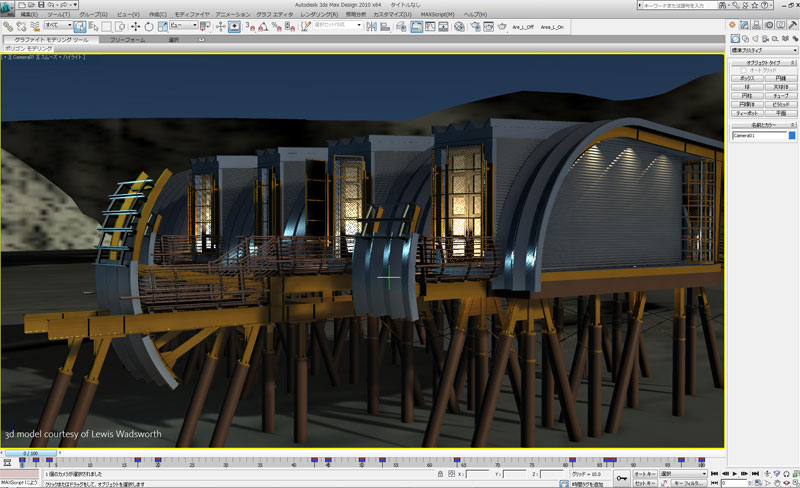Open the Utilities hammer panel tab
This screenshot has height=488, width=800.
coord(793,24)
